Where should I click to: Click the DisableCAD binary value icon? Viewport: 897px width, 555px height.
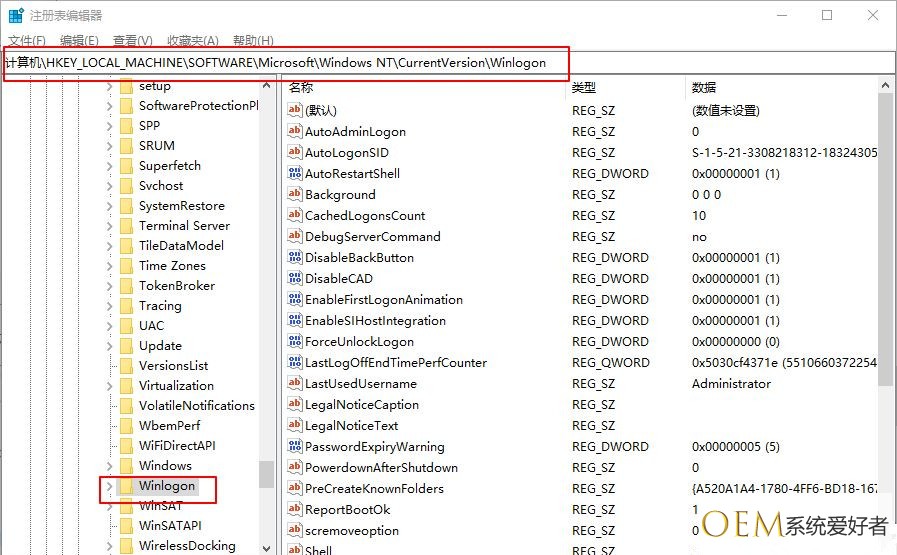pyautogui.click(x=295, y=278)
